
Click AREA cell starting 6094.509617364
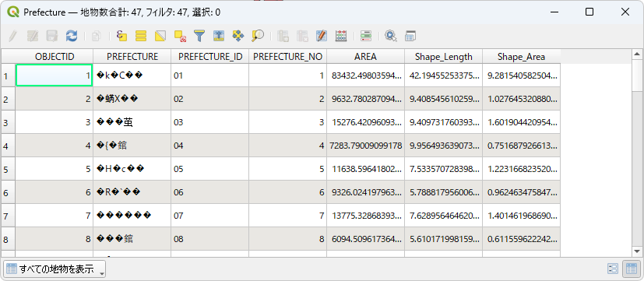[x=365, y=239]
